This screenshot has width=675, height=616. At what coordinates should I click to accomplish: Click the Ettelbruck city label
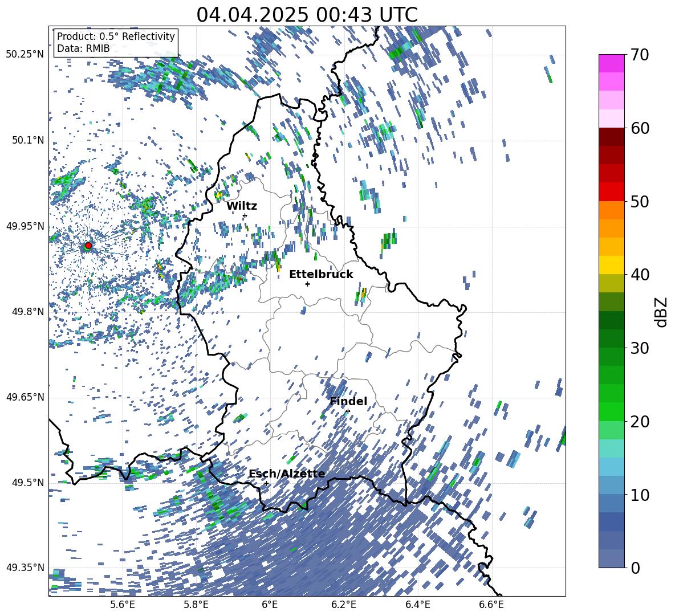321,275
